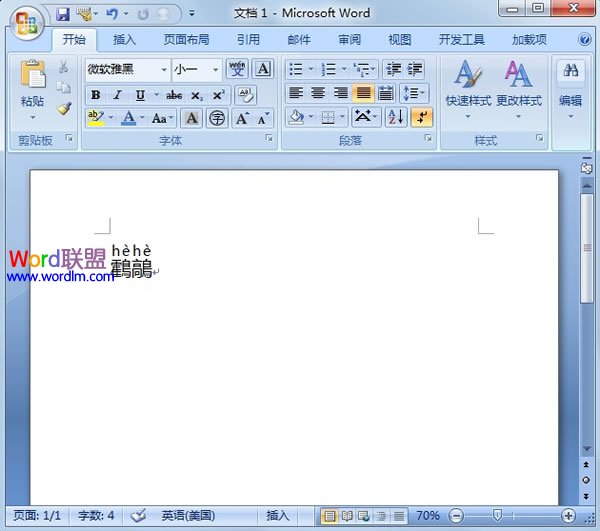Click 更改样式 change styles button
600x531 pixels.
tap(519, 89)
